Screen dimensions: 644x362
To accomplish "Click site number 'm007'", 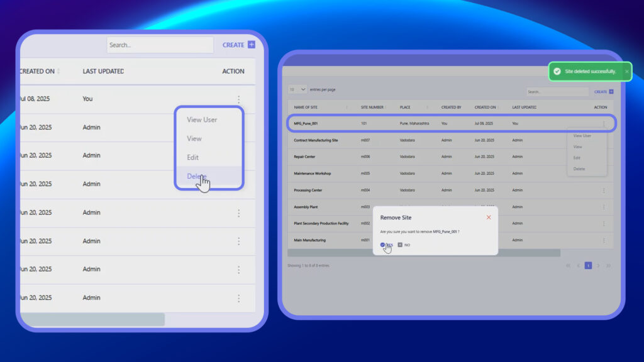I will tap(365, 140).
